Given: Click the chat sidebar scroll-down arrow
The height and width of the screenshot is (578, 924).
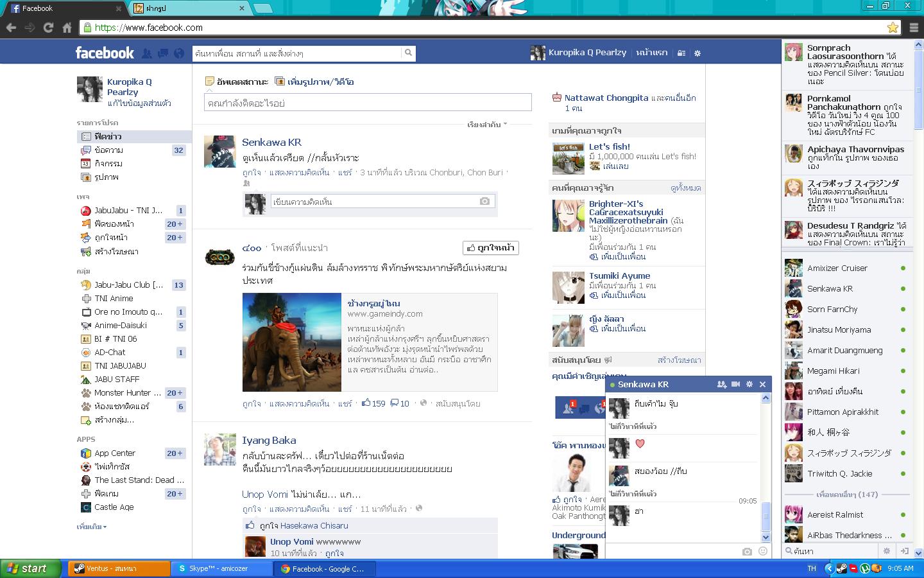Looking at the screenshot, I should click(918, 552).
